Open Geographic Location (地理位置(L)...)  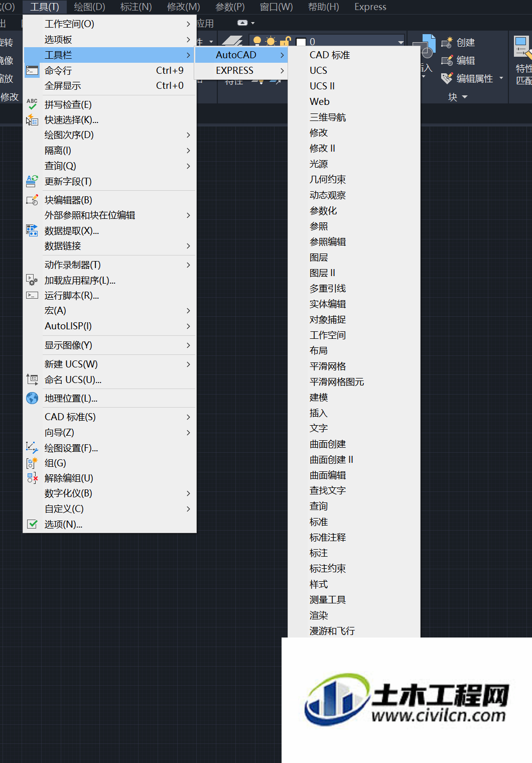pos(109,399)
